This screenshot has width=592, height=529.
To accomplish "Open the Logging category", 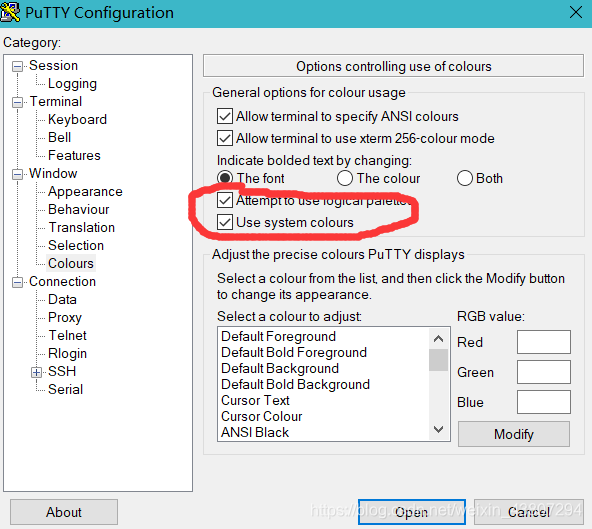I will [72, 83].
